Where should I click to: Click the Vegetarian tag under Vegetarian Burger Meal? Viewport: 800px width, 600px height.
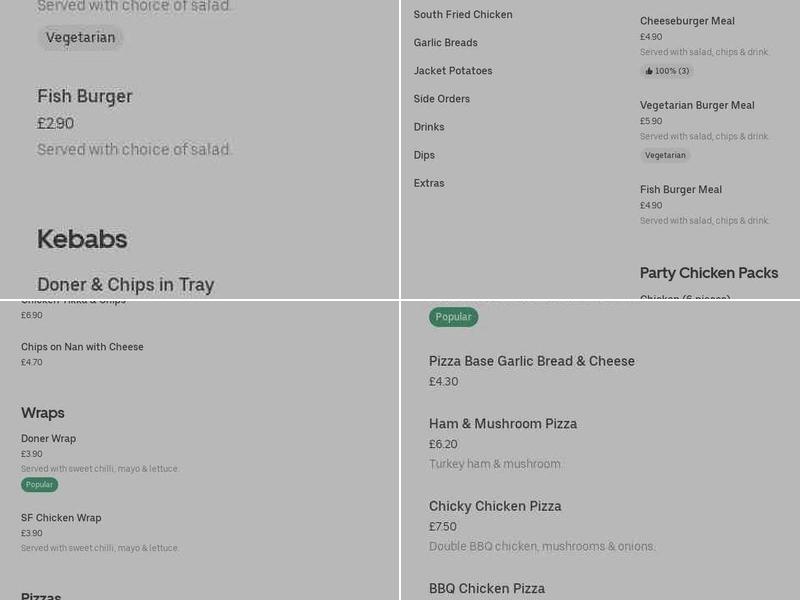pyautogui.click(x=666, y=155)
